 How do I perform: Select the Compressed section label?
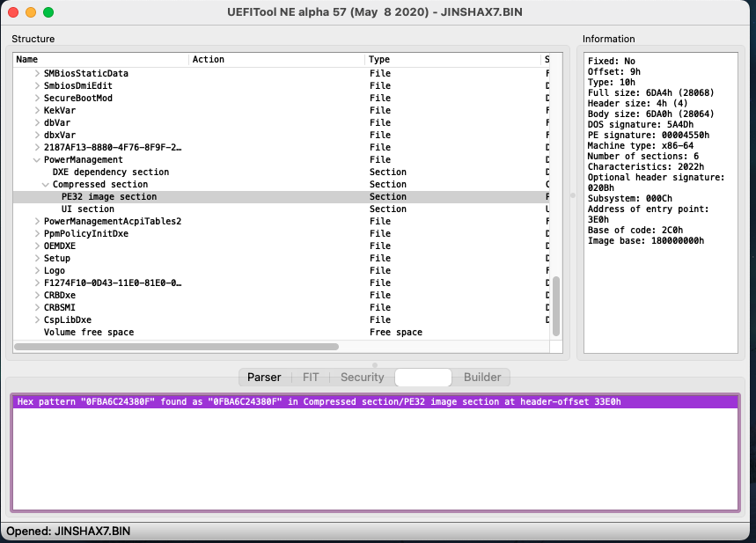[100, 184]
